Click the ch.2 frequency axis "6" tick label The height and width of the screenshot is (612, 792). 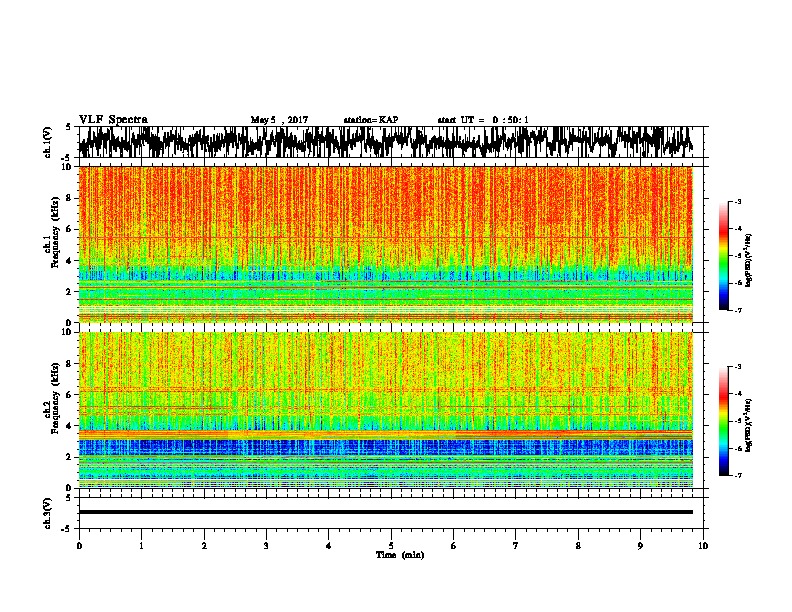[x=70, y=395]
